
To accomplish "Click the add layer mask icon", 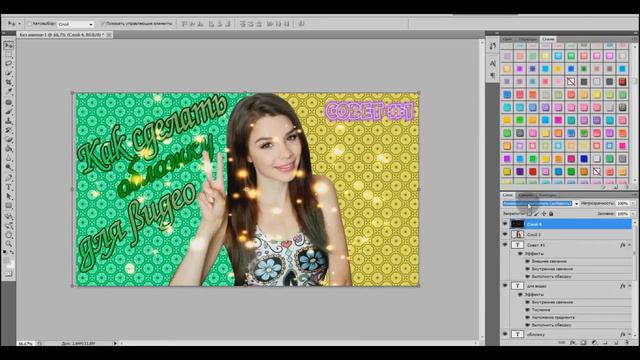I will pyautogui.click(x=584, y=342).
